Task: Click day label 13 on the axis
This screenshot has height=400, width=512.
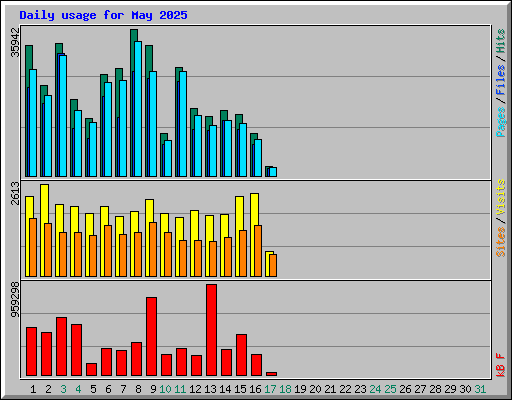Action: click(x=210, y=389)
